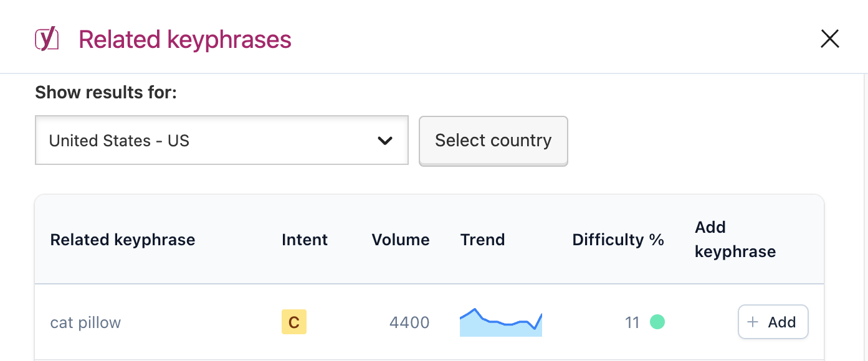
Task: Click the Add keyphrase column header
Action: point(735,240)
